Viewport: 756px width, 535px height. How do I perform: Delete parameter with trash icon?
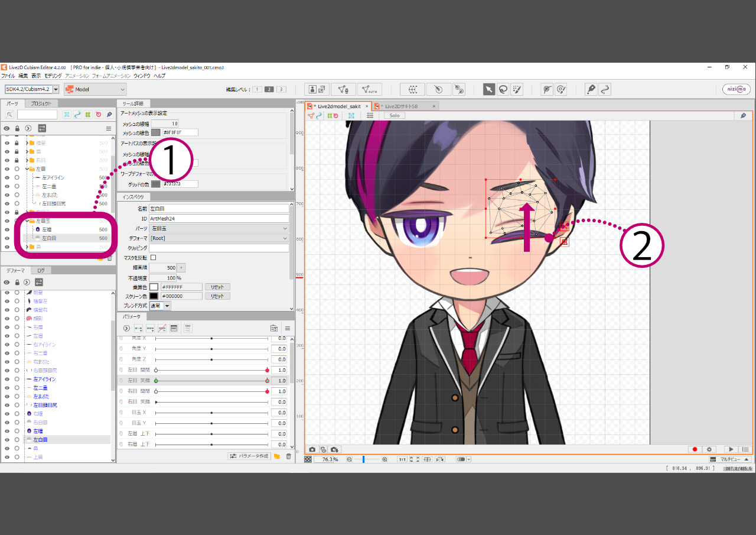coord(288,456)
